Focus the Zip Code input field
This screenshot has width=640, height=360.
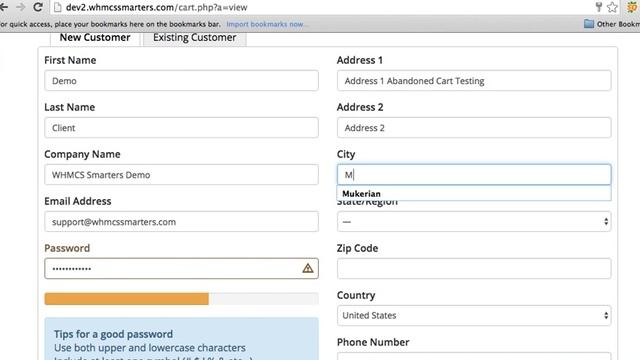coord(474,269)
